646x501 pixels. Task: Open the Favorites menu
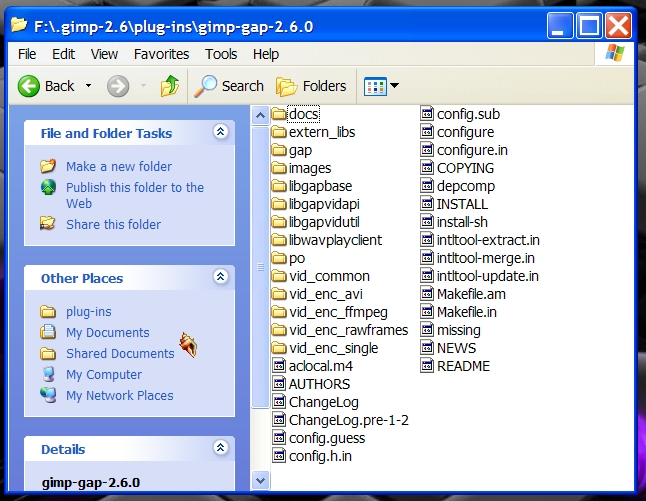click(161, 54)
